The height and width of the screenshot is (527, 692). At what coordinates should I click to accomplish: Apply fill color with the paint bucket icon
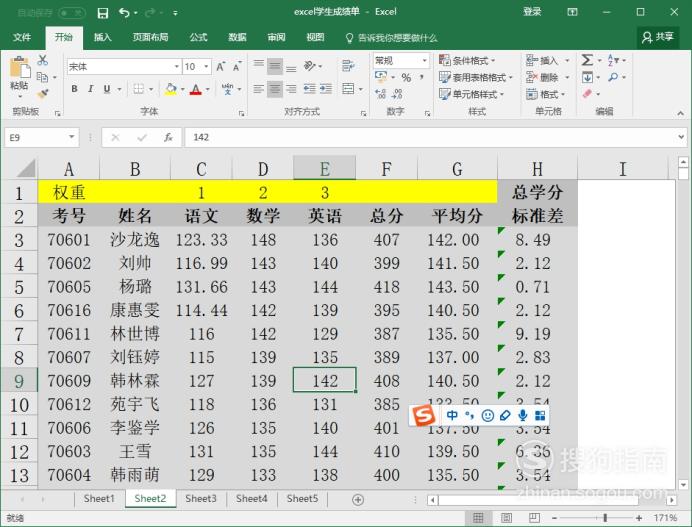pyautogui.click(x=171, y=89)
